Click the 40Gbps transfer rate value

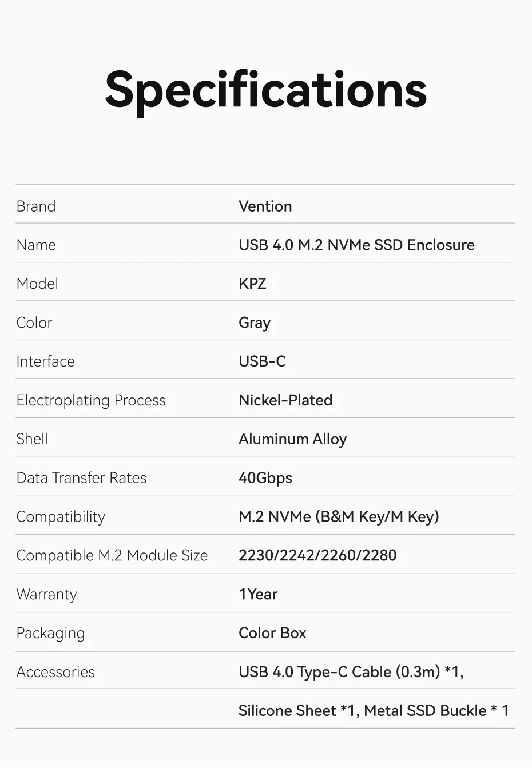click(x=265, y=478)
